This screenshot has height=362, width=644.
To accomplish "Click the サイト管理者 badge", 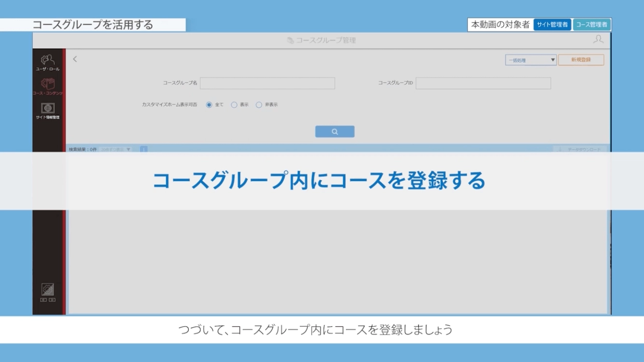I will coord(552,25).
